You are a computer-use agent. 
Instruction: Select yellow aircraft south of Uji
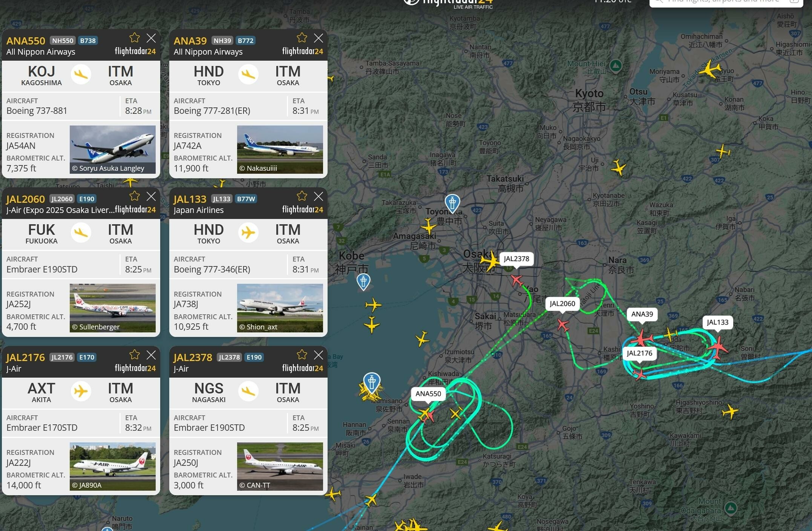click(x=619, y=167)
